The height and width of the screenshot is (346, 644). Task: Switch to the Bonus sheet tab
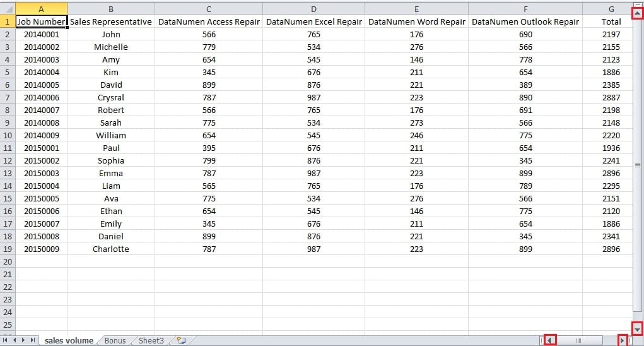click(x=115, y=341)
